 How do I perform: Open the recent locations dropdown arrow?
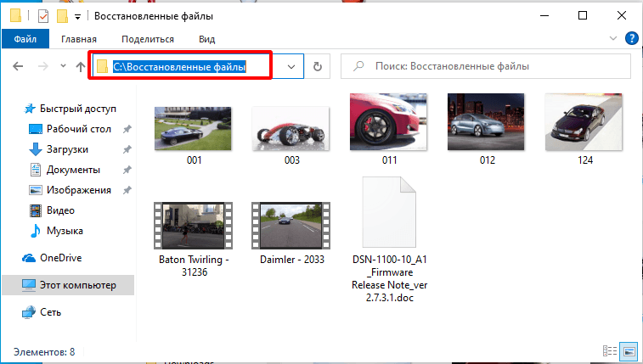63,66
